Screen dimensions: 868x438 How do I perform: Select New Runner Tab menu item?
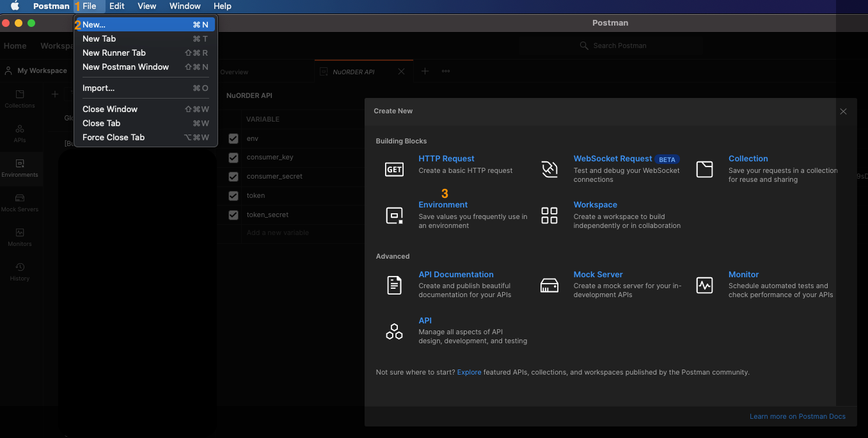(145, 53)
